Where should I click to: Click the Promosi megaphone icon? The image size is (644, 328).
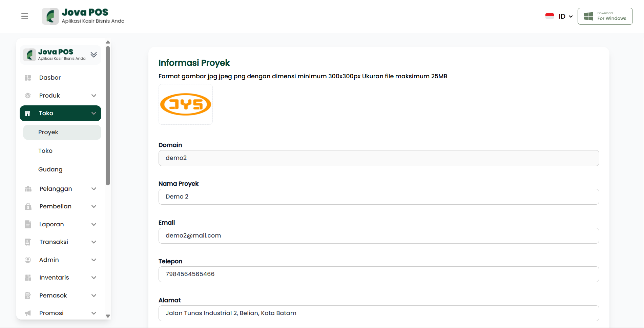[28, 313]
